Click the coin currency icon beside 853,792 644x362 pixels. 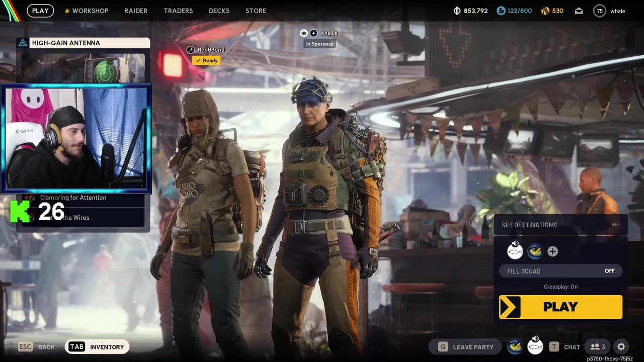tap(457, 11)
